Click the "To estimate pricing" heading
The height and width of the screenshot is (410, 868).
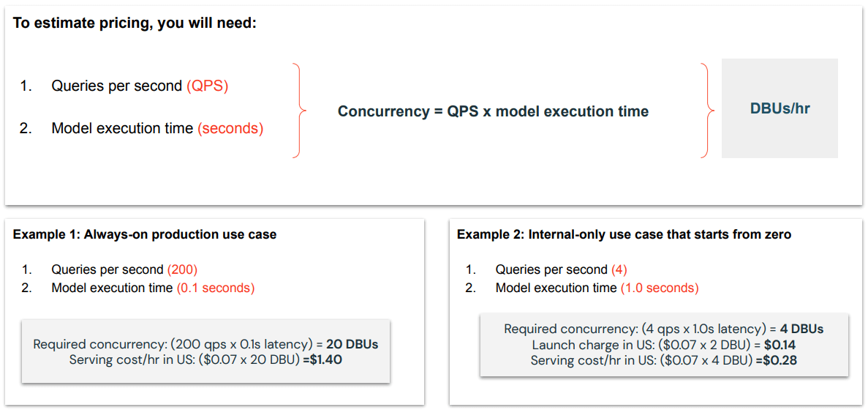tap(135, 23)
